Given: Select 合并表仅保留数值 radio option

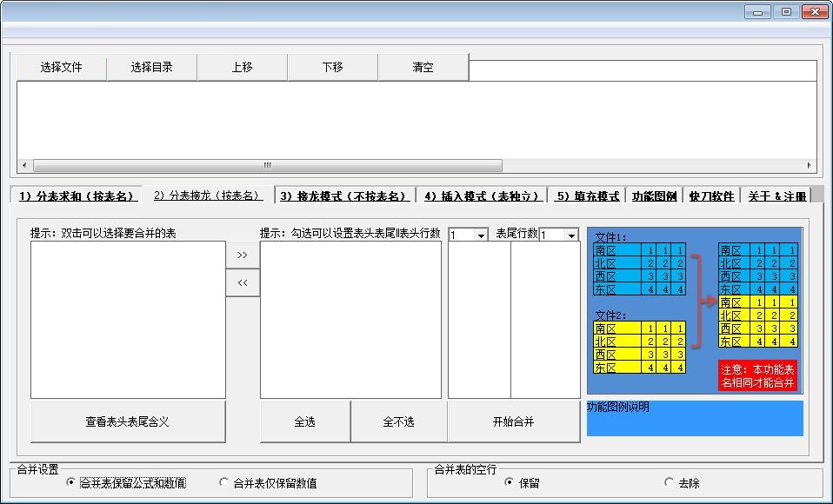Looking at the screenshot, I should tap(223, 482).
